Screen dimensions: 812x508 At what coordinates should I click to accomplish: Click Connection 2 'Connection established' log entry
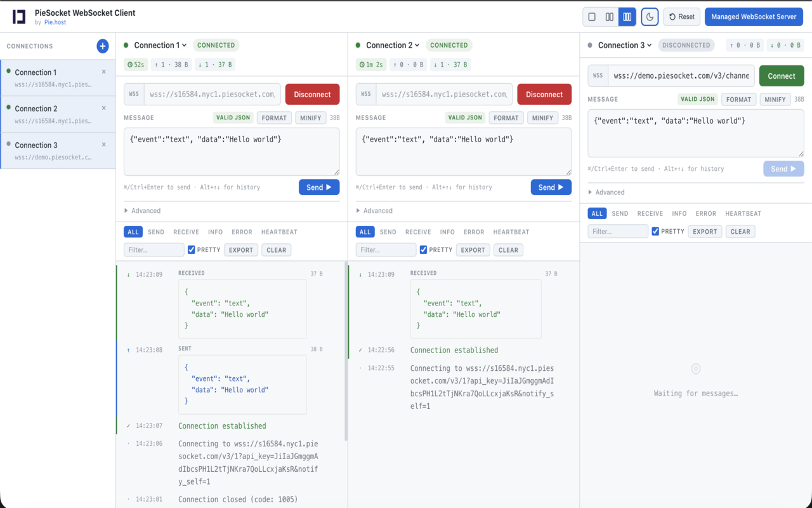pos(454,351)
